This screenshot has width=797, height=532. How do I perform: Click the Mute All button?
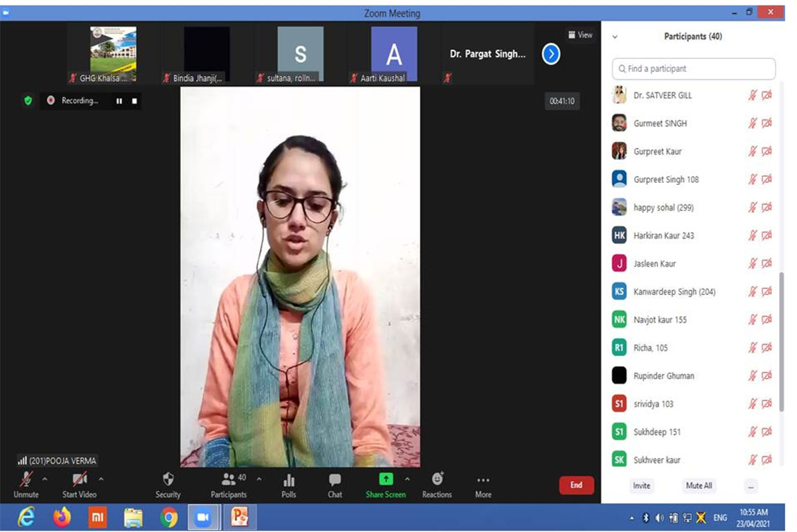[699, 486]
